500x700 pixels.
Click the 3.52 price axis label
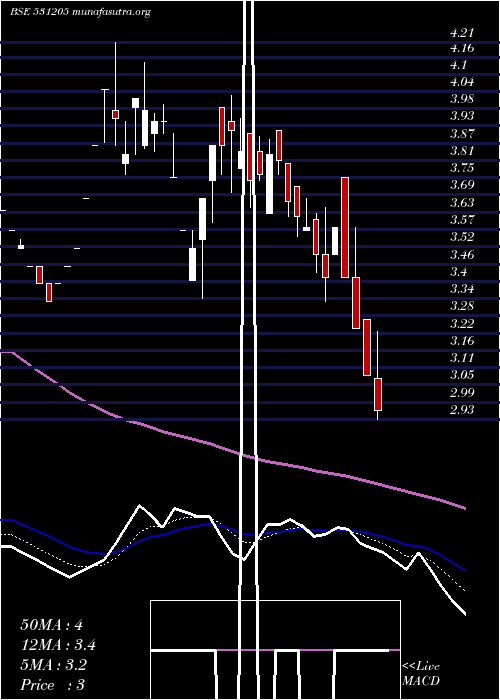tap(462, 237)
